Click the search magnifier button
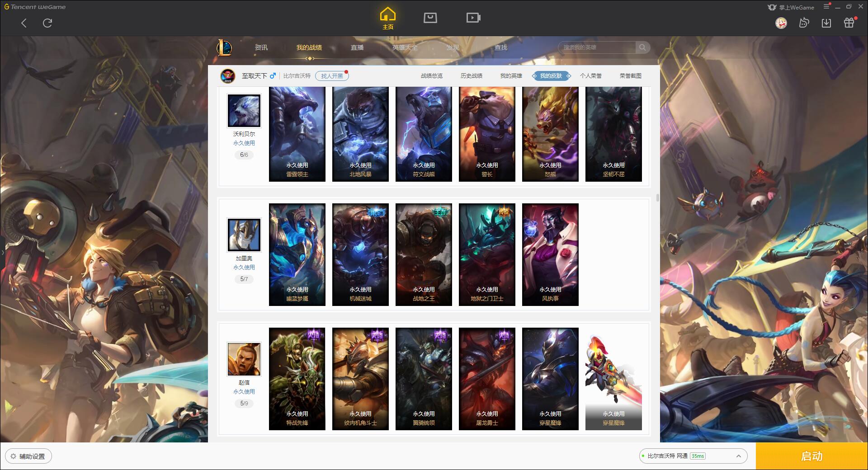This screenshot has height=470, width=868. 642,47
